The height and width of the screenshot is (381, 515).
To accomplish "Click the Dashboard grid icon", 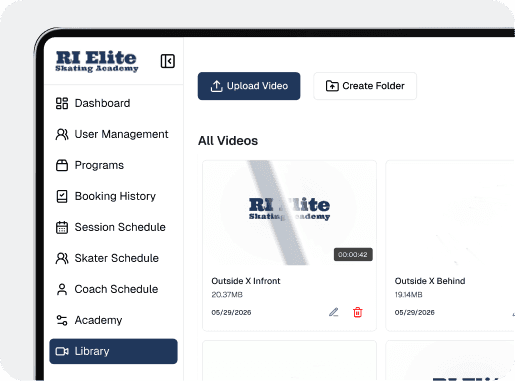I will click(62, 103).
